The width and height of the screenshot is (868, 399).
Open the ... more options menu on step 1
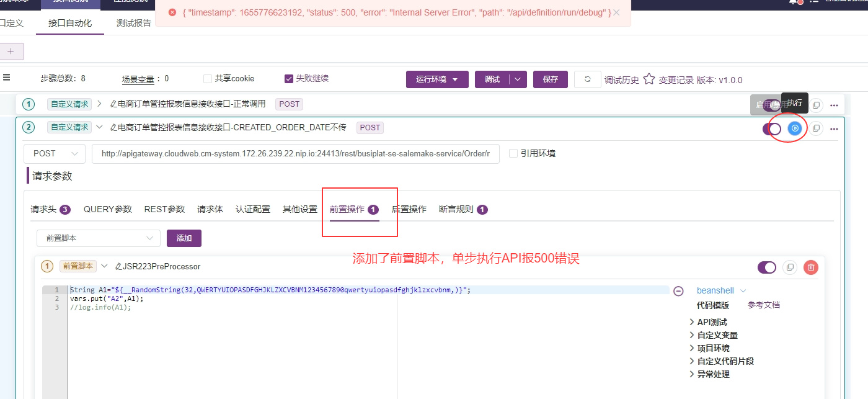click(x=834, y=104)
